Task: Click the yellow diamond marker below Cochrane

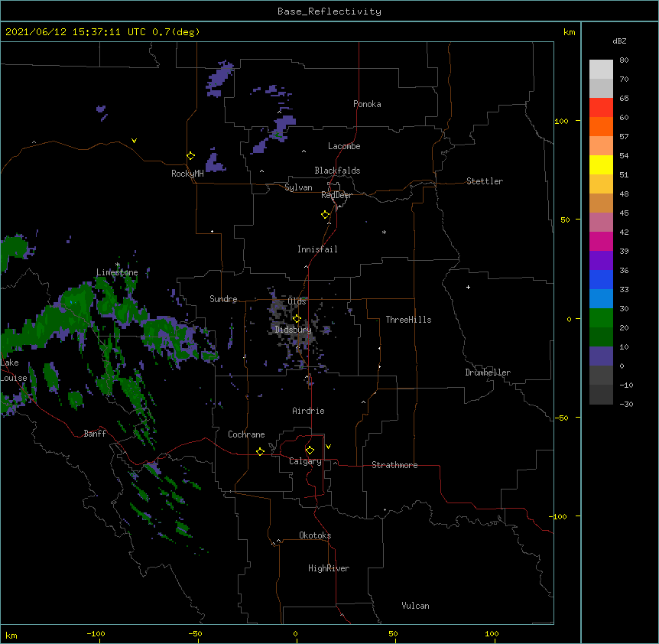Action: point(260,452)
